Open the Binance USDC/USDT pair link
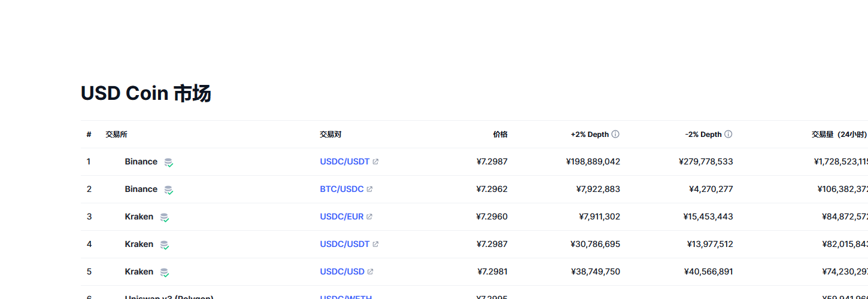 click(x=344, y=162)
